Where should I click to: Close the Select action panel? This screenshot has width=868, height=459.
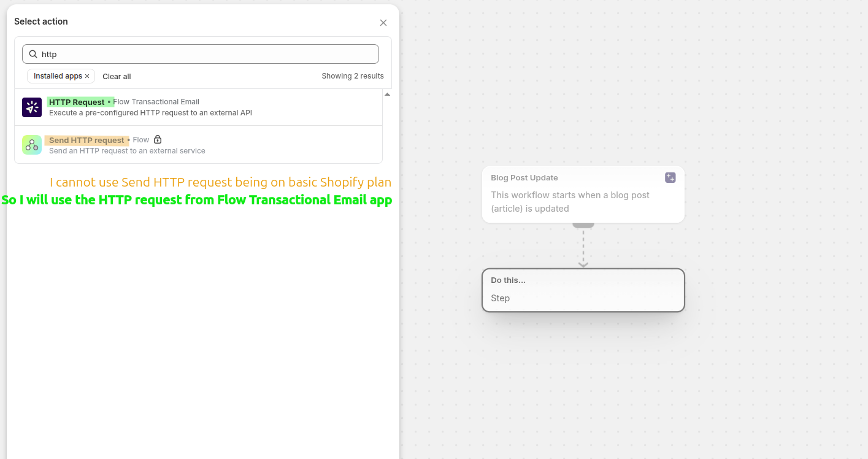point(383,23)
